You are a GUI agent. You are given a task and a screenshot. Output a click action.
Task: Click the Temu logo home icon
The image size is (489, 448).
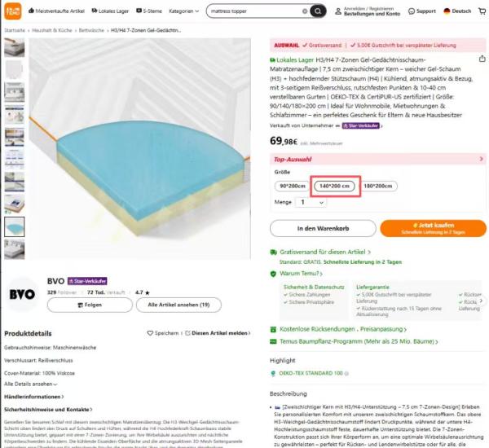pyautogui.click(x=13, y=11)
